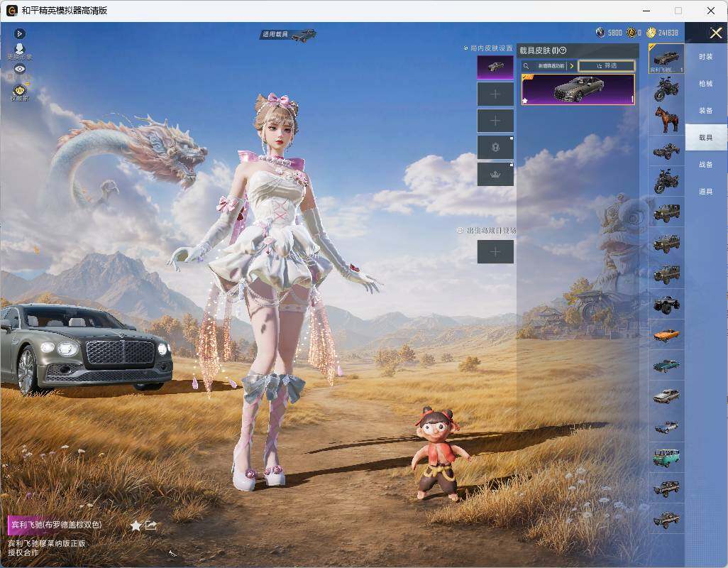Add skin to second empty slot
Image resolution: width=728 pixels, height=568 pixels.
pos(495,121)
